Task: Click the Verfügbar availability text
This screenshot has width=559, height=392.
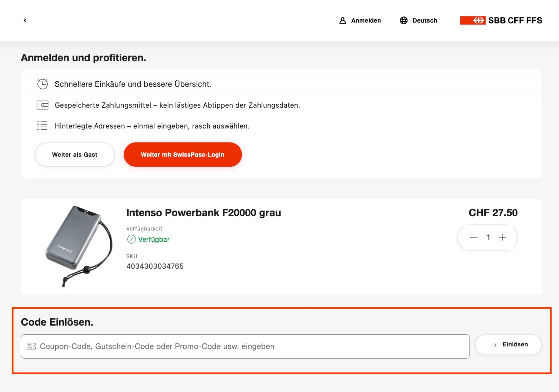Action: (154, 239)
